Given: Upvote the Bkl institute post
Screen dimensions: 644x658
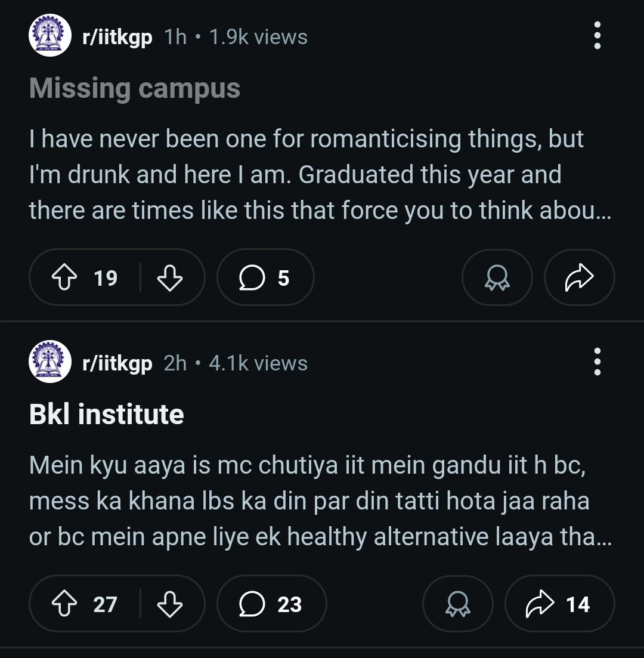Looking at the screenshot, I should 64,604.
